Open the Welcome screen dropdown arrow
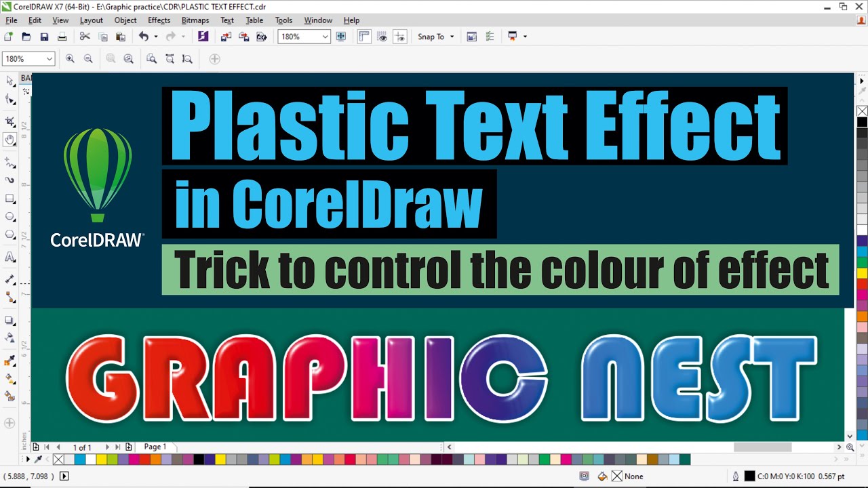 525,37
